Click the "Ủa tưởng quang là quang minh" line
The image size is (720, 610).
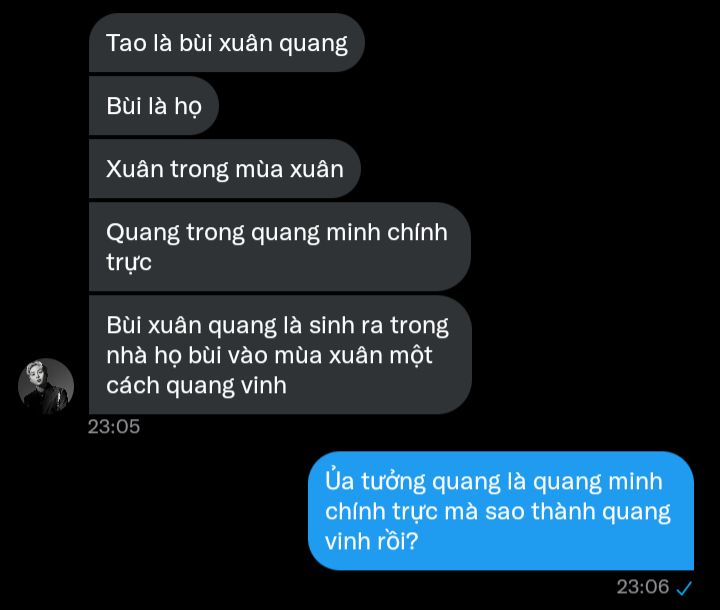(x=494, y=481)
